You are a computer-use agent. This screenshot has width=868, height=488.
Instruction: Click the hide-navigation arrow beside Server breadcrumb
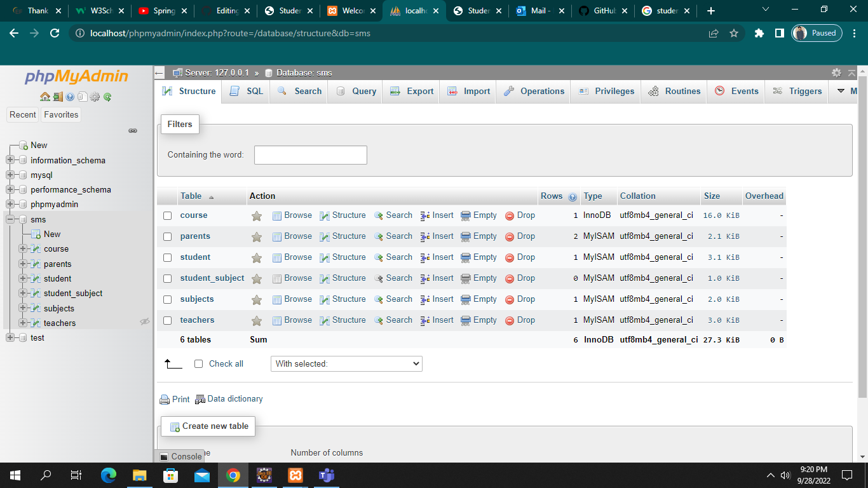(x=159, y=72)
